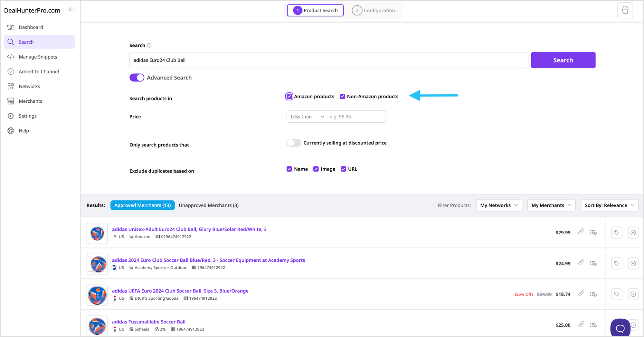Open list options icon for the $18.74 product

[593, 294]
